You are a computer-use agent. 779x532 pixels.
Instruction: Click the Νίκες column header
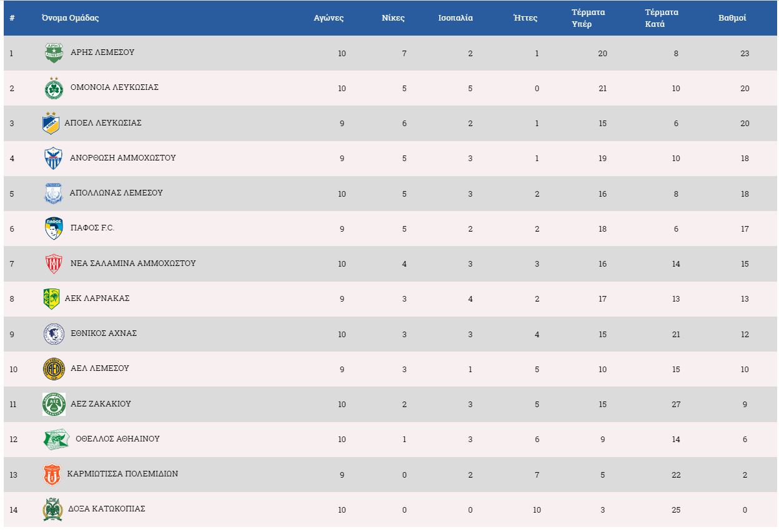[x=393, y=18]
